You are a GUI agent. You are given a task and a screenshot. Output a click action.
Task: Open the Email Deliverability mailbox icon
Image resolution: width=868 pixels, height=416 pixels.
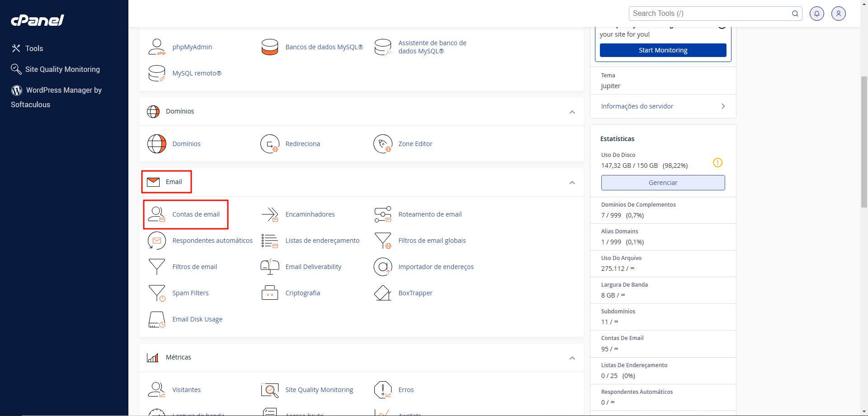[270, 267]
